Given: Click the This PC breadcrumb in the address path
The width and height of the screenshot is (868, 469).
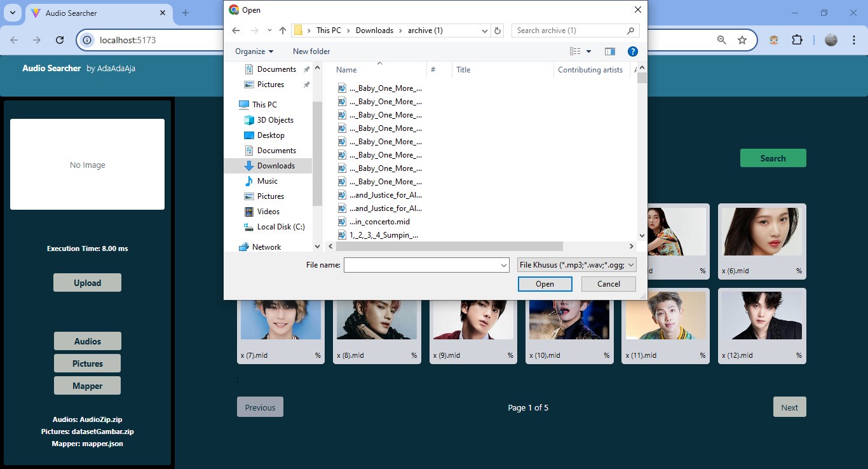Looking at the screenshot, I should pos(329,31).
